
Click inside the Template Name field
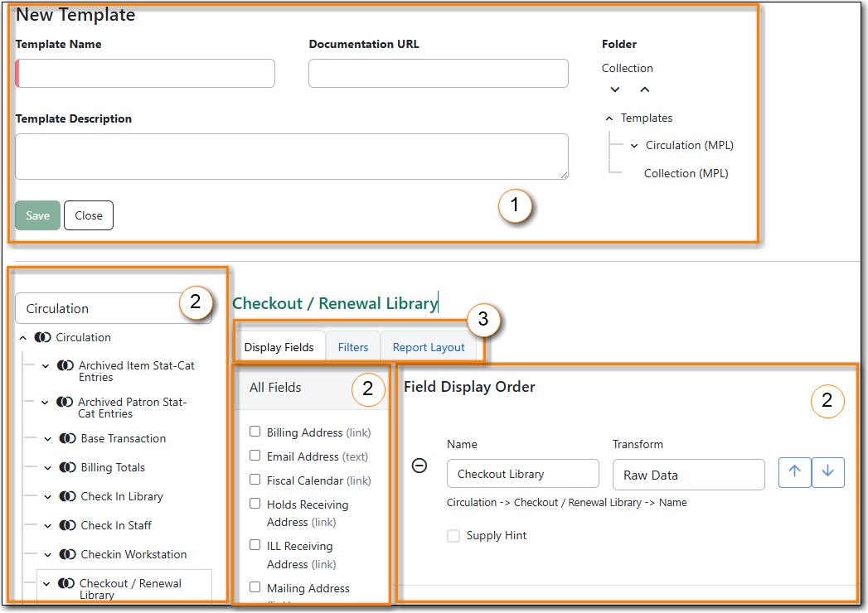(x=145, y=73)
